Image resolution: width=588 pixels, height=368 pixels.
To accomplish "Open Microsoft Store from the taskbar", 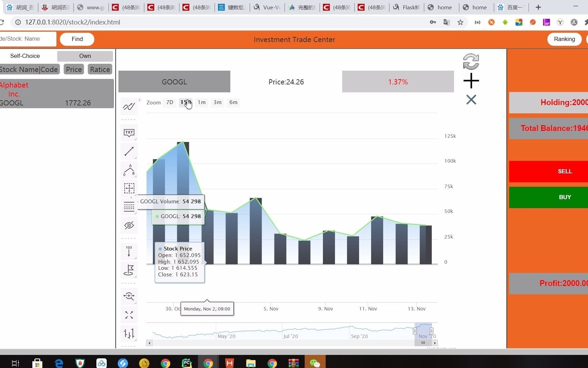I will point(37,363).
